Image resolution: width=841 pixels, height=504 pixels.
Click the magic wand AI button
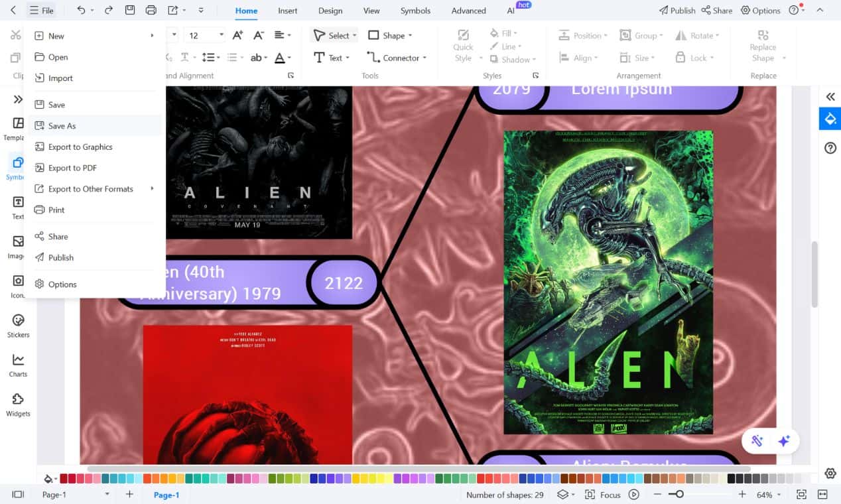pos(757,441)
